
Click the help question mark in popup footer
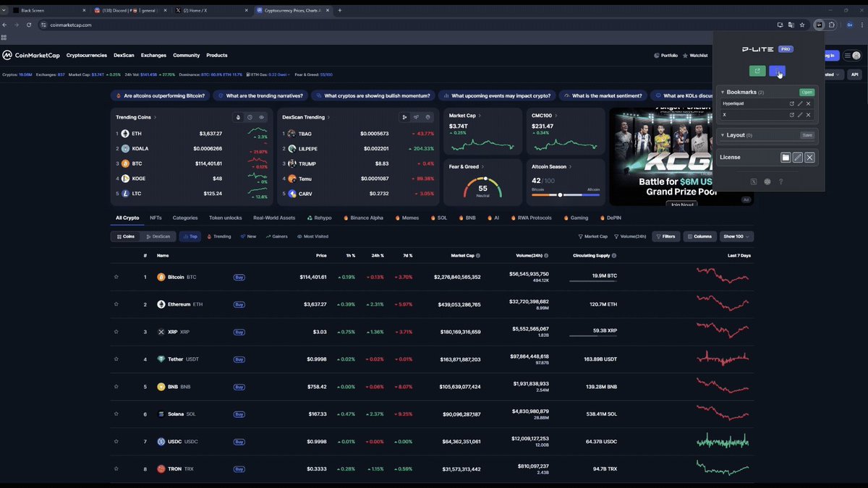tap(781, 181)
